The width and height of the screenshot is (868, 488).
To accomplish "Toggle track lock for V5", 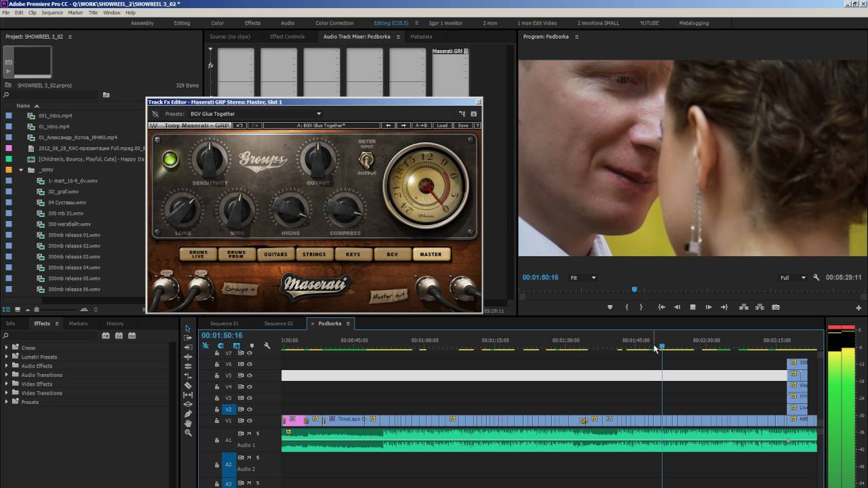I will click(217, 375).
